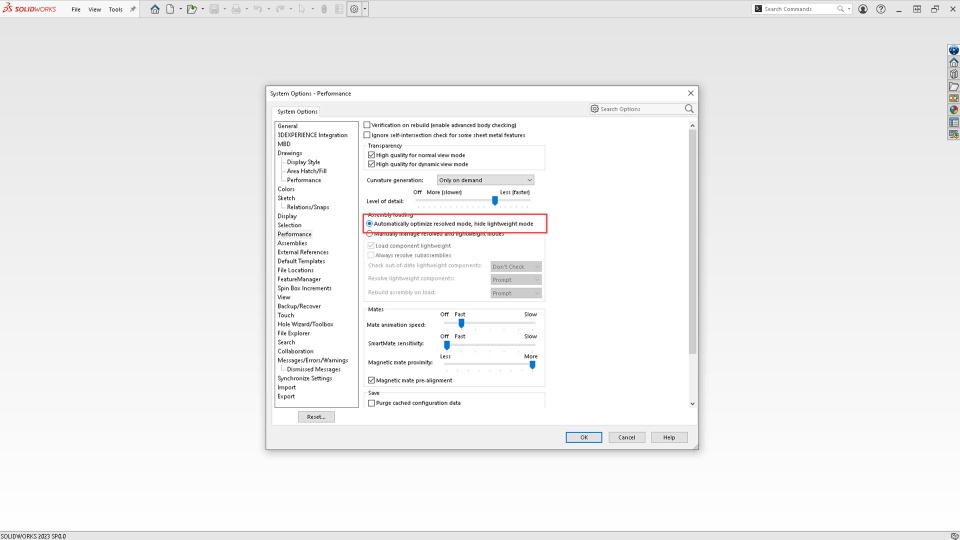Open the Design Library in task pane
This screenshot has width=960, height=540.
954,74
